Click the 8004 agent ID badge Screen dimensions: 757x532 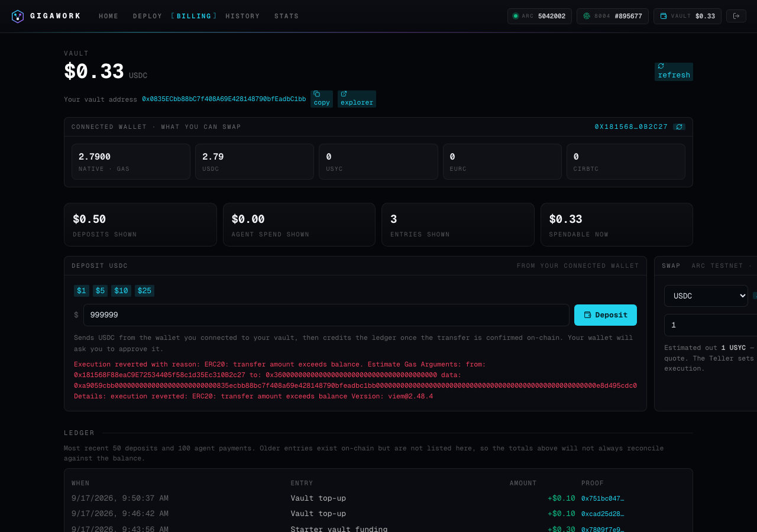click(x=612, y=16)
